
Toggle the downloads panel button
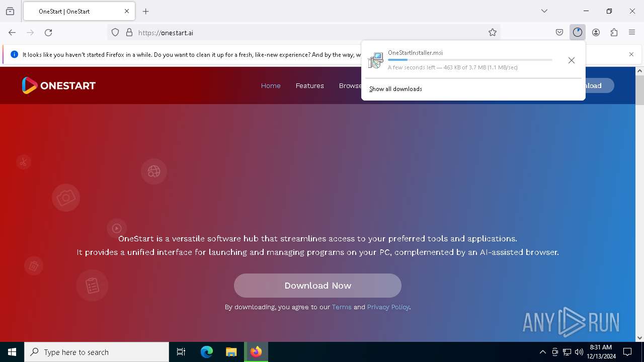(578, 33)
